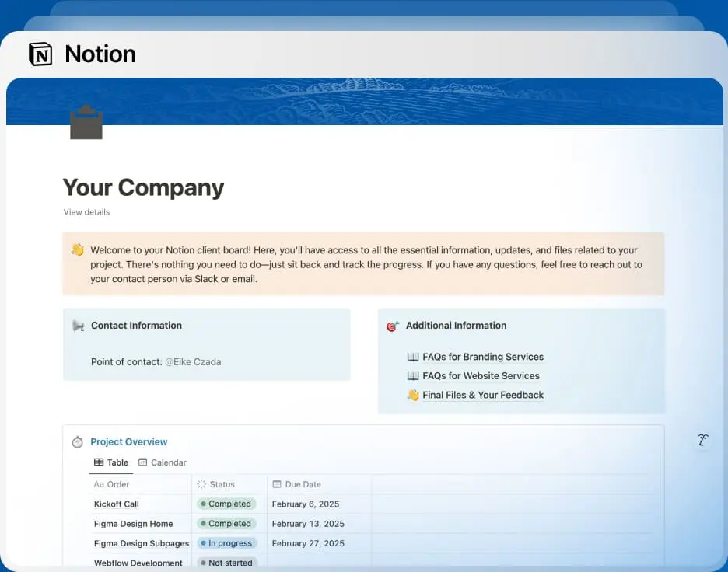Open the Kickoff Call row
The height and width of the screenshot is (572, 728).
click(x=117, y=504)
